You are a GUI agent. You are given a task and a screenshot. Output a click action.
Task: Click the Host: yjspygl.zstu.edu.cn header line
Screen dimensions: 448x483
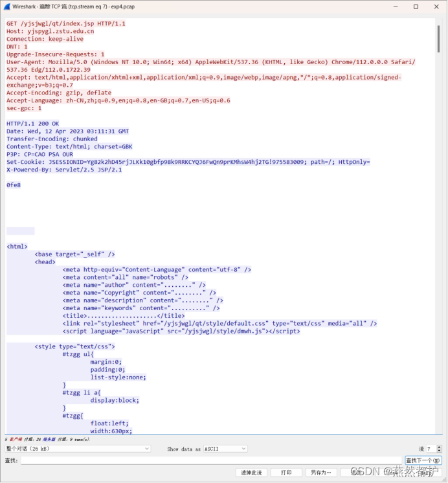pyautogui.click(x=50, y=32)
